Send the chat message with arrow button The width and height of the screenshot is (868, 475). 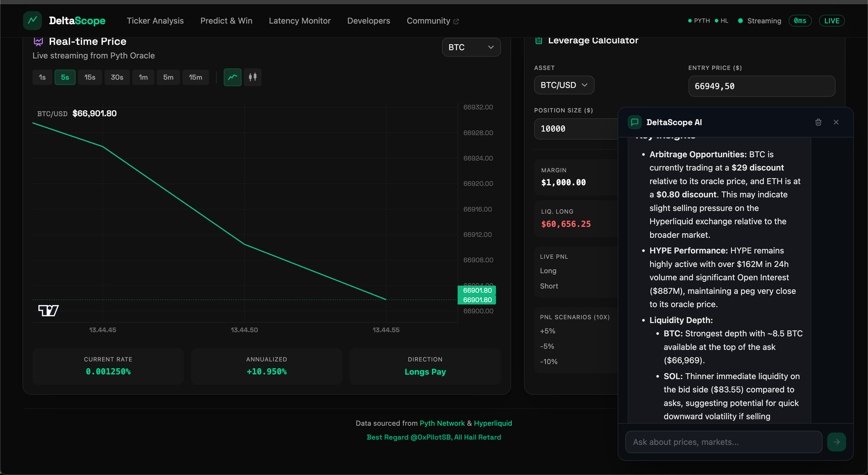(x=836, y=442)
